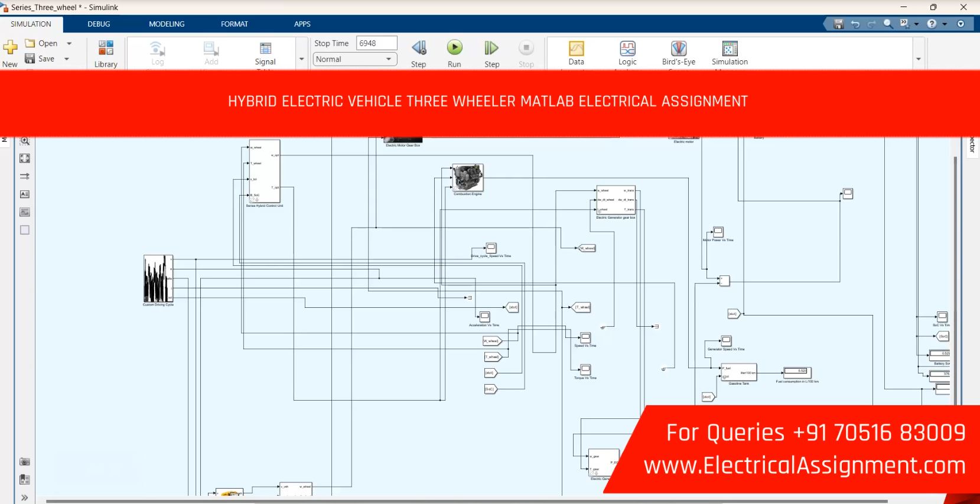Click the favorite commands shortcut icon

904,24
